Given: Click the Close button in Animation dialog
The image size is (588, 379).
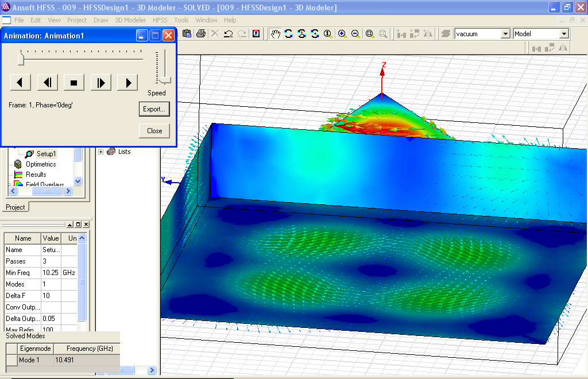Looking at the screenshot, I should [154, 131].
